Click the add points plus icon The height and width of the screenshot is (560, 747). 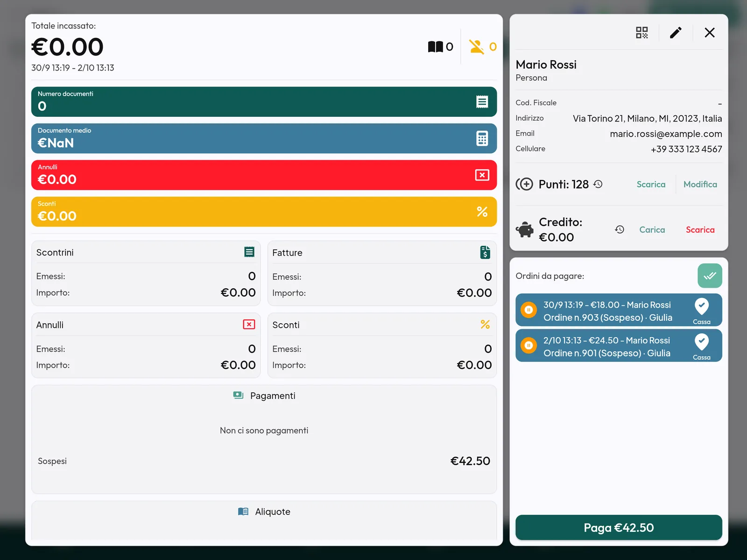pyautogui.click(x=524, y=184)
